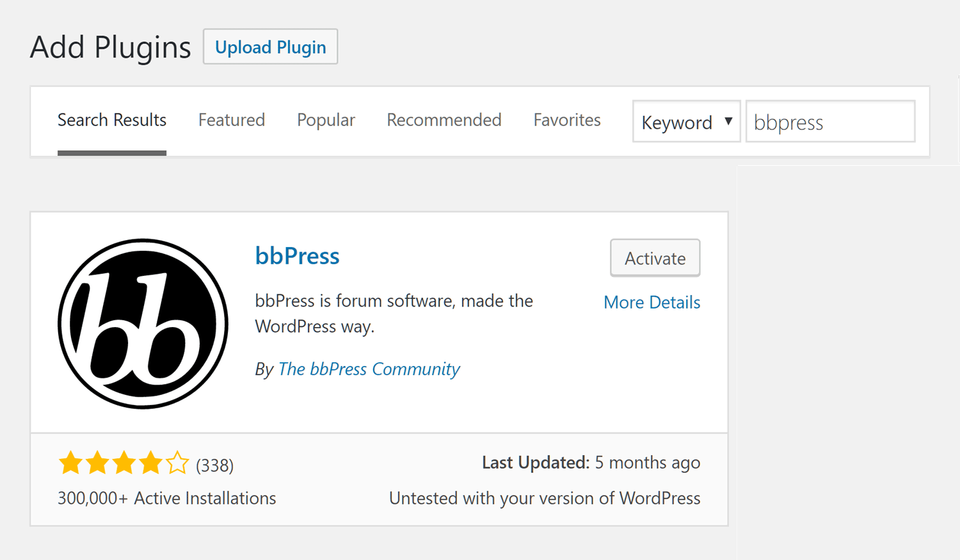
Task: Click the four-star rating display
Action: pos(123,462)
